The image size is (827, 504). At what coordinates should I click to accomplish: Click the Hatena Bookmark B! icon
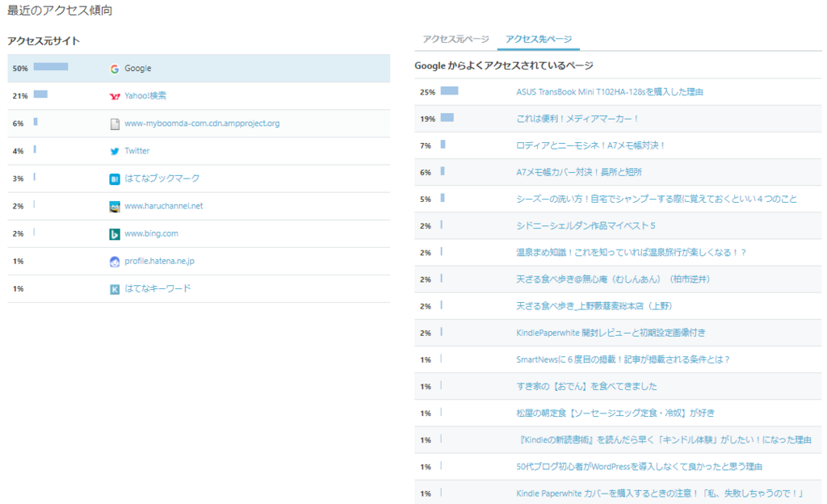115,179
